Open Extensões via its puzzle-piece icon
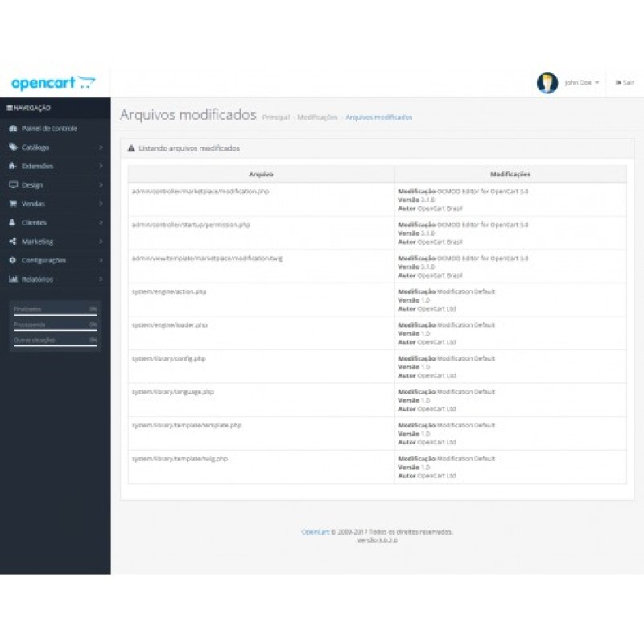 [13, 166]
